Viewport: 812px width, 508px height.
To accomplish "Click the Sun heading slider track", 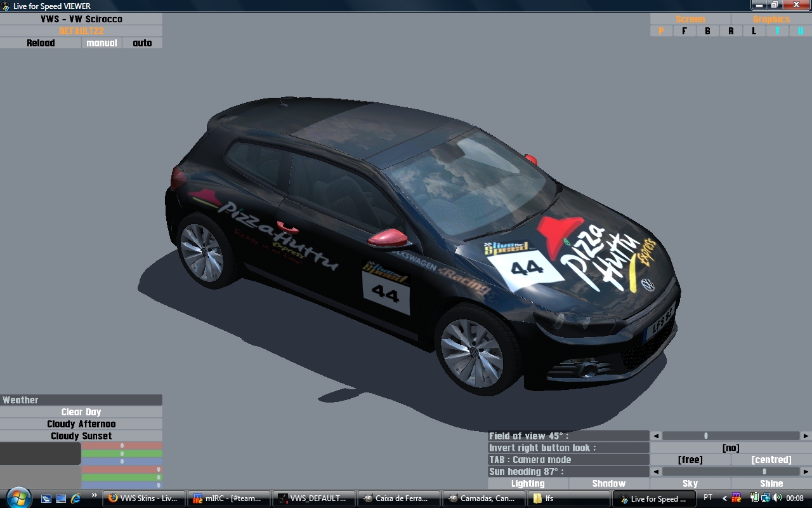I will tap(731, 472).
